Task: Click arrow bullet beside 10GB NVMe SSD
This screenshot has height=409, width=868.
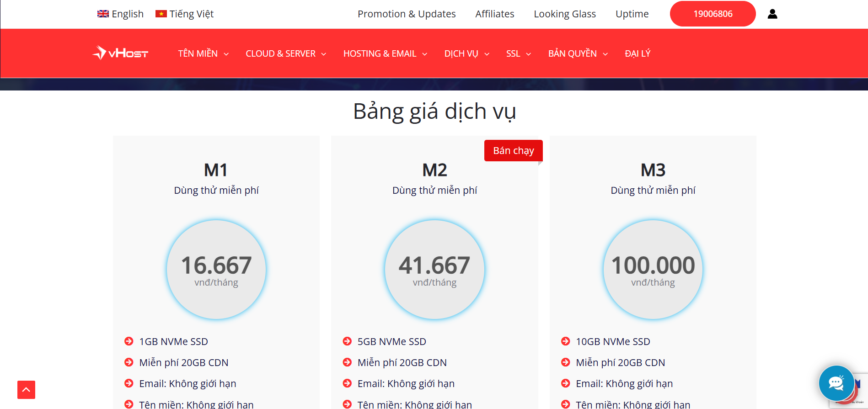Action: pyautogui.click(x=566, y=341)
